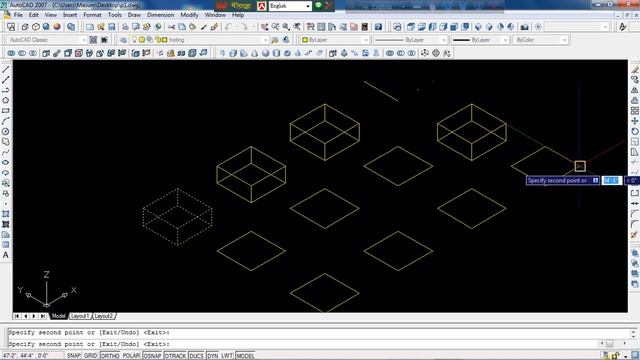The width and height of the screenshot is (640, 360).
Task: Click the Move tool in the Modify toolbar
Action: (x=635, y=121)
